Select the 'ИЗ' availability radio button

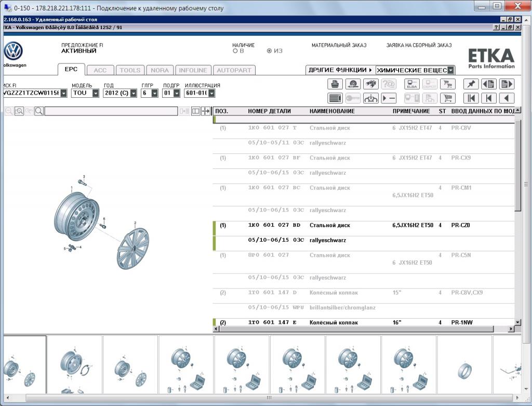click(x=269, y=51)
